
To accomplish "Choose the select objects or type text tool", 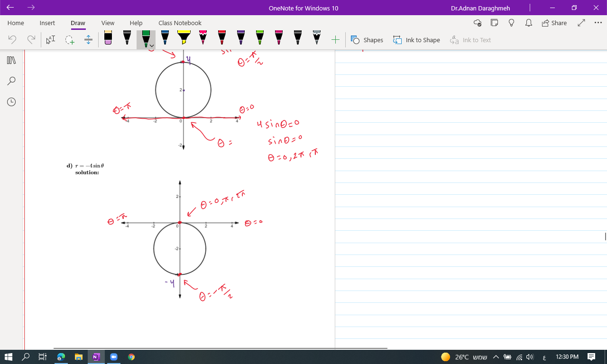I will coord(51,40).
